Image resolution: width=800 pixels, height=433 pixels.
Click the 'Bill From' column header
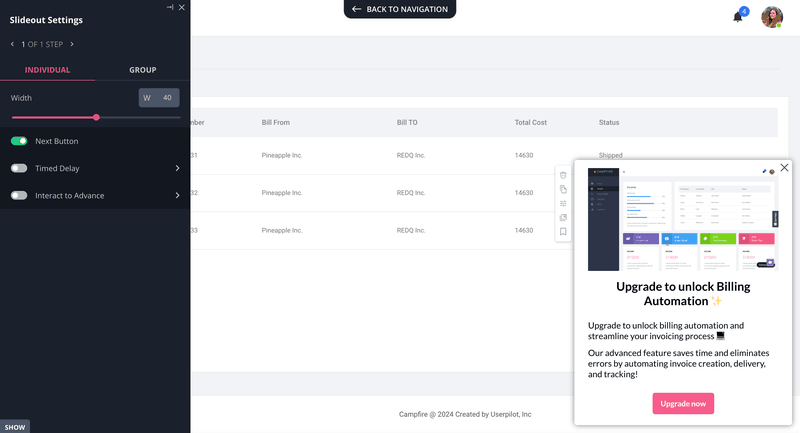(276, 122)
